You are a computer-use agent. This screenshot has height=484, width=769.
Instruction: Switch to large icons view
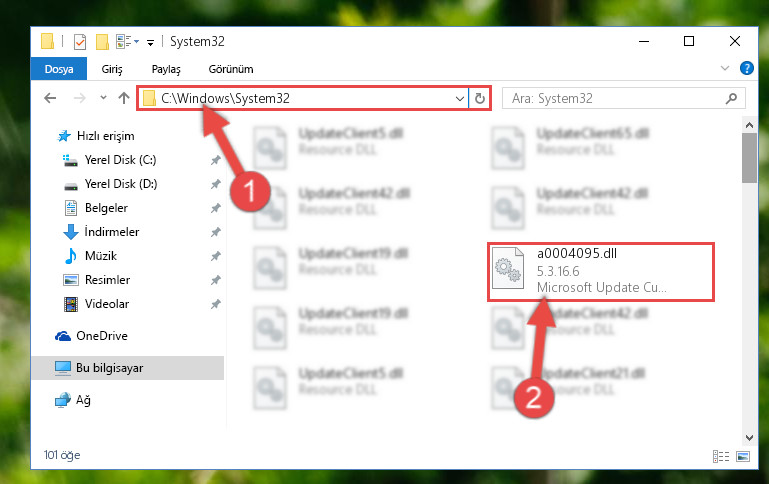743,457
